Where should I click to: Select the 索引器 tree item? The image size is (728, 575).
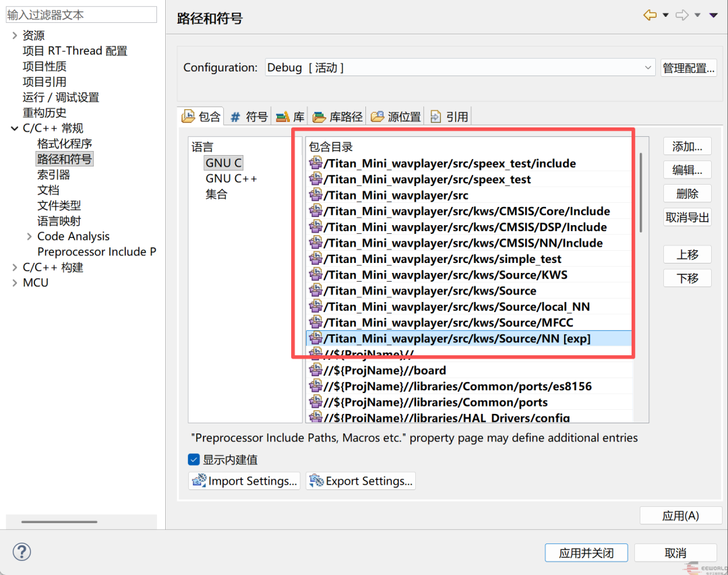[53, 175]
